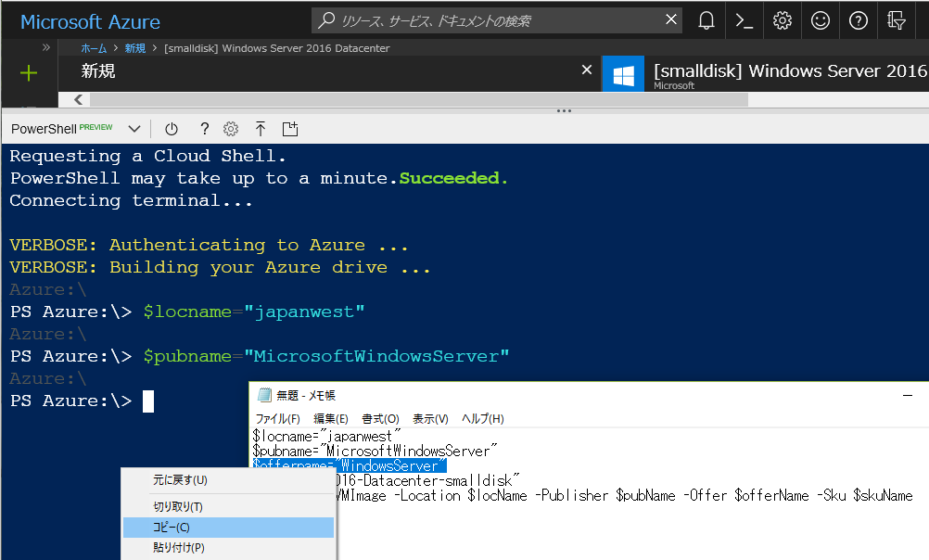This screenshot has height=560, width=929.
Task: Upload files with the up arrow icon
Action: point(261,129)
